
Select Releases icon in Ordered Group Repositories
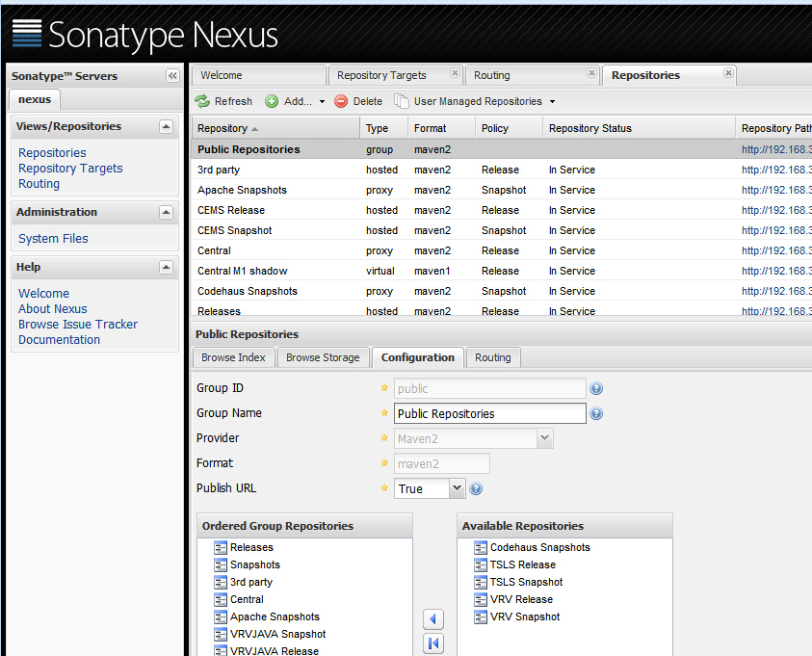[221, 548]
